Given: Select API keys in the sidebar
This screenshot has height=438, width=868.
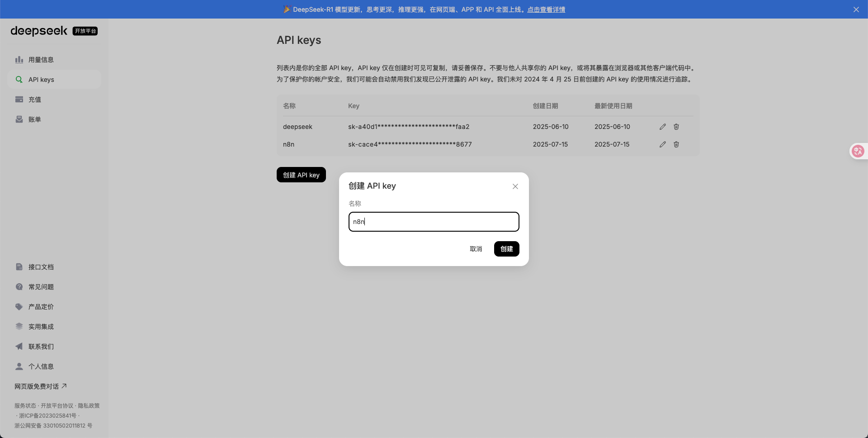Looking at the screenshot, I should tap(54, 80).
